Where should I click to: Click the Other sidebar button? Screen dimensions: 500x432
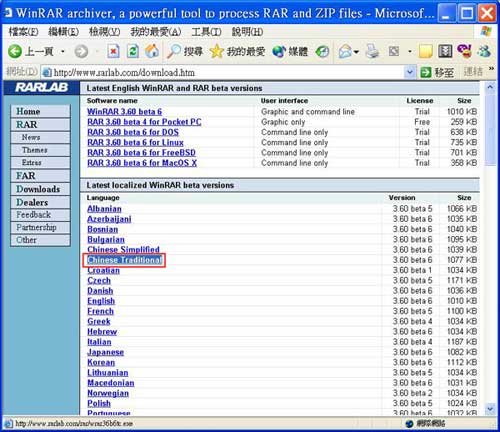(40, 240)
